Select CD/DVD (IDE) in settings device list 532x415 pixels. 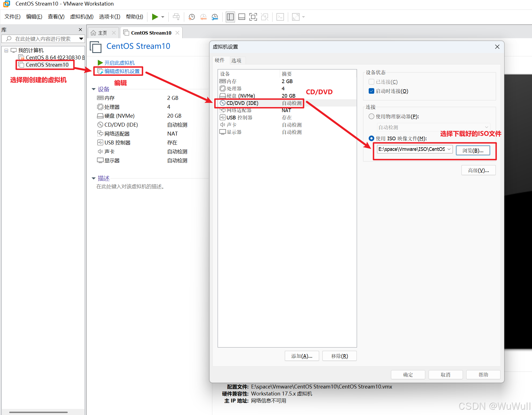pos(287,103)
